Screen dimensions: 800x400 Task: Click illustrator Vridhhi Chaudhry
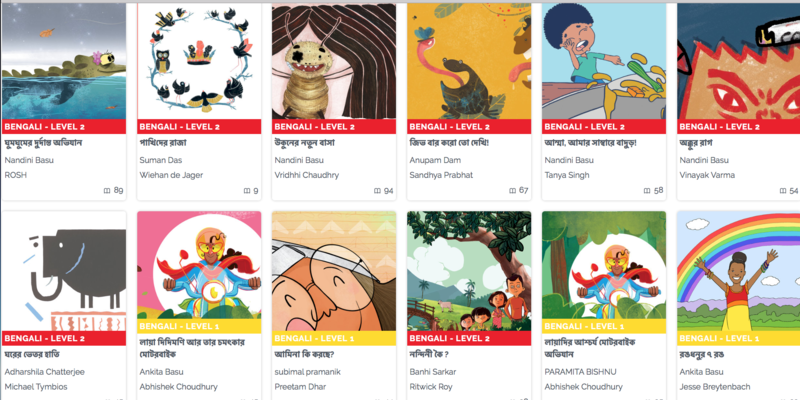point(307,175)
